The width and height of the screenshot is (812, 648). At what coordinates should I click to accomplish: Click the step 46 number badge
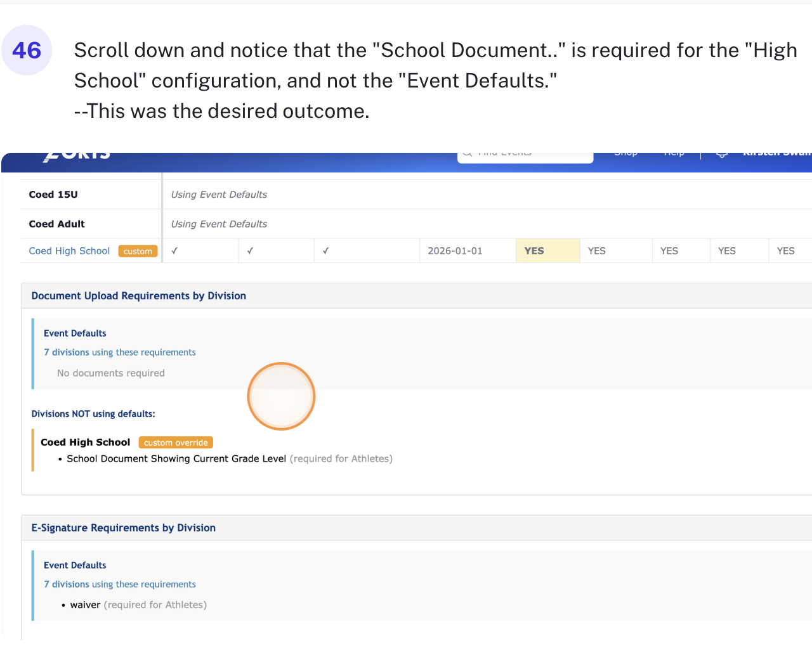[27, 50]
